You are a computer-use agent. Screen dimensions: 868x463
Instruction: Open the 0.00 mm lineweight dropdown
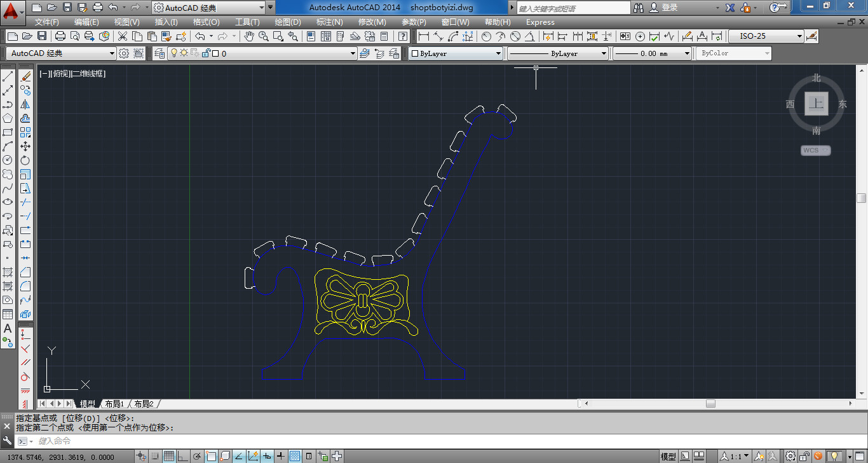pos(652,53)
